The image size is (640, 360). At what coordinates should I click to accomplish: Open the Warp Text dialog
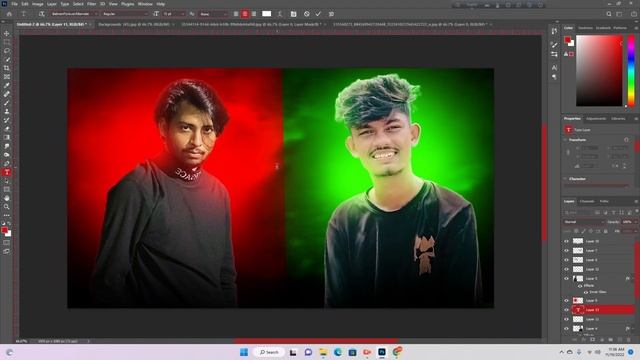tap(280, 14)
